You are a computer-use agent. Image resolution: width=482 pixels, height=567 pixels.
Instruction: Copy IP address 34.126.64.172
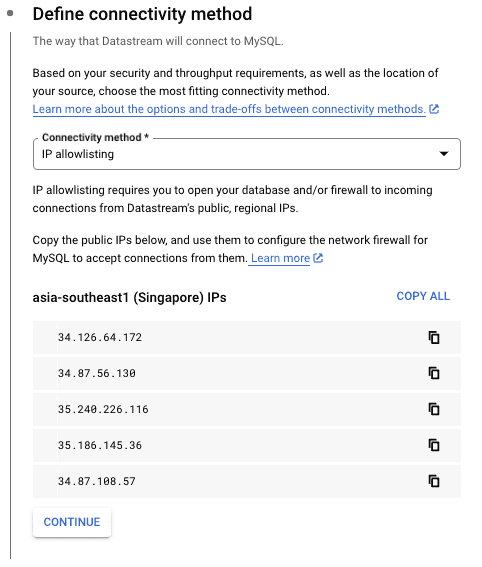click(434, 337)
